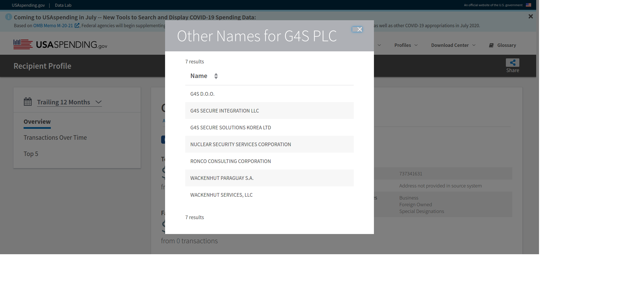Expand the Profiles menu

pyautogui.click(x=406, y=45)
